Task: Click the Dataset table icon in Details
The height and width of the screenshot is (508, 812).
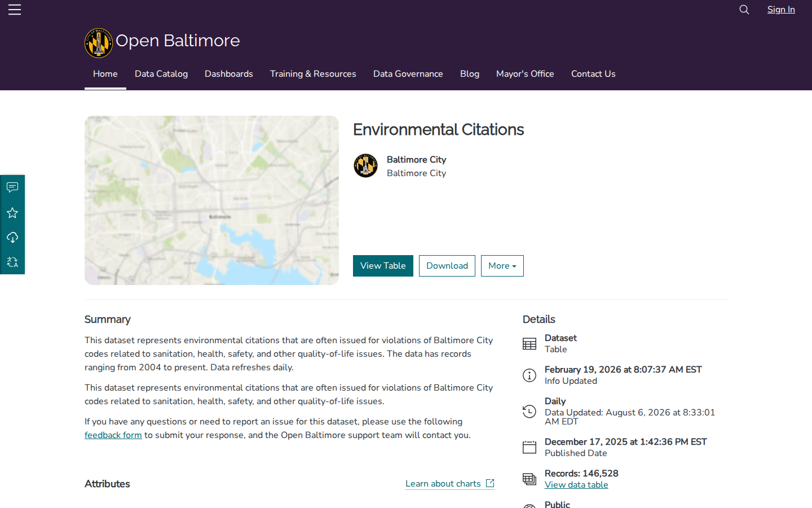Action: click(x=529, y=344)
